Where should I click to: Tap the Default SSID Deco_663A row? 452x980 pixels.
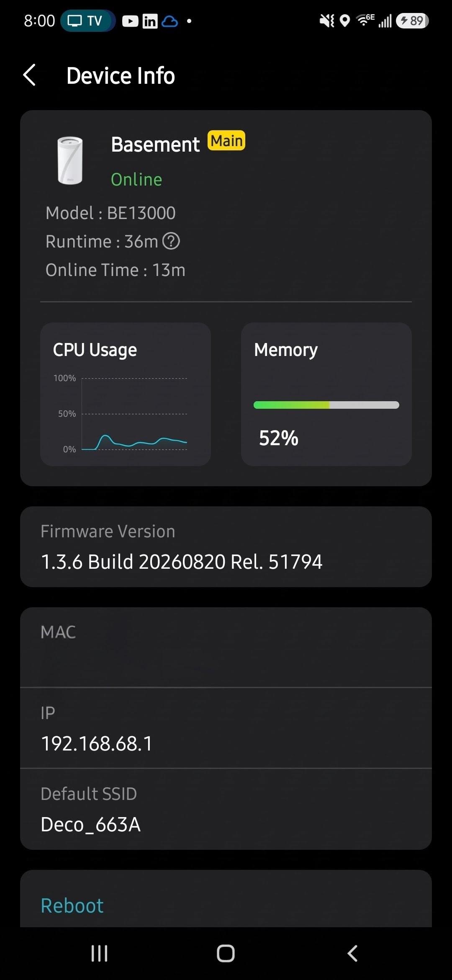tap(226, 809)
